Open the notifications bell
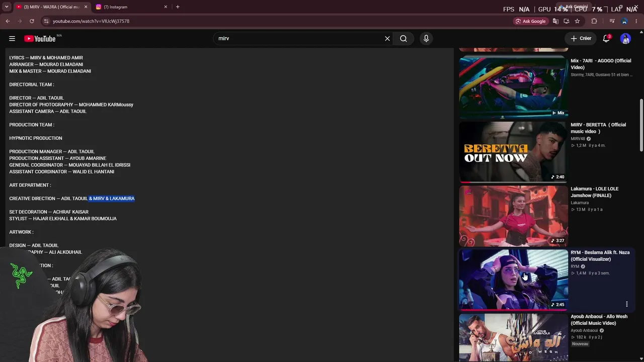This screenshot has height=362, width=644. tap(607, 39)
